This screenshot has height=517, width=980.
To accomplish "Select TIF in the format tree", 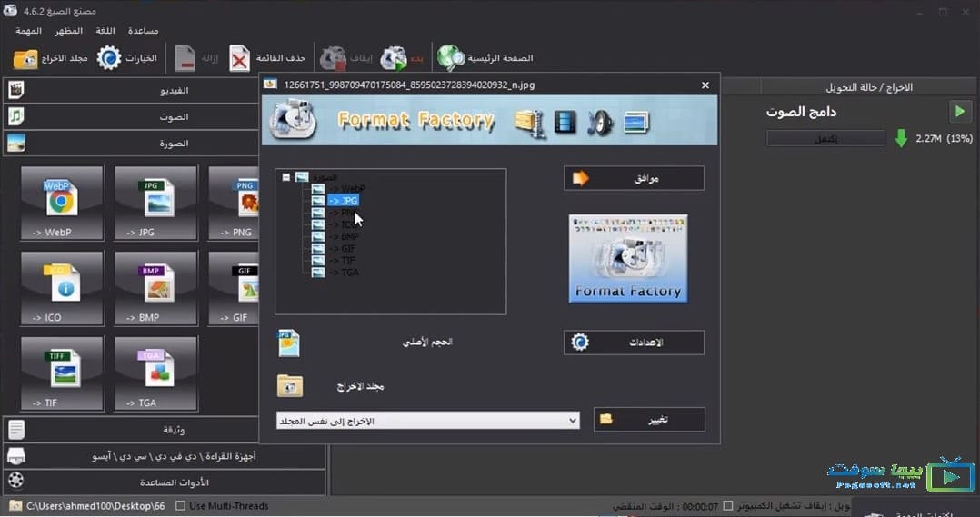I will [x=342, y=261].
